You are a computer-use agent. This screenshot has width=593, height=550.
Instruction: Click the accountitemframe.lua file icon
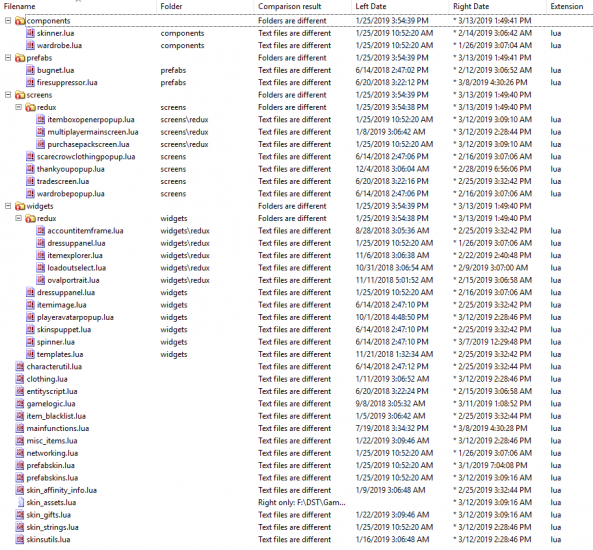tap(41, 231)
